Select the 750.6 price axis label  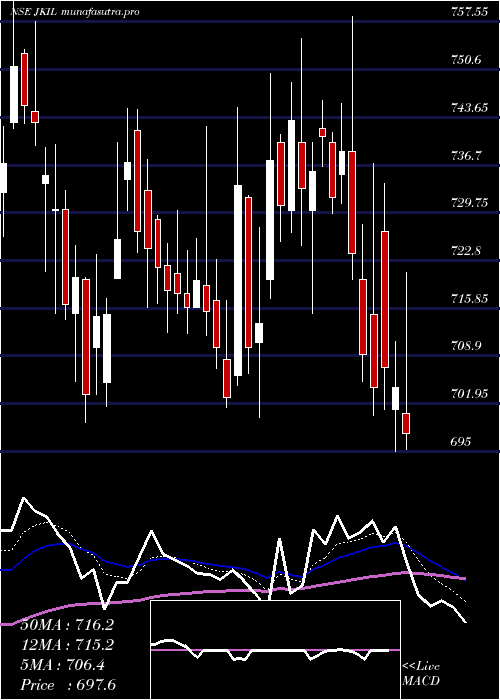tap(465, 60)
